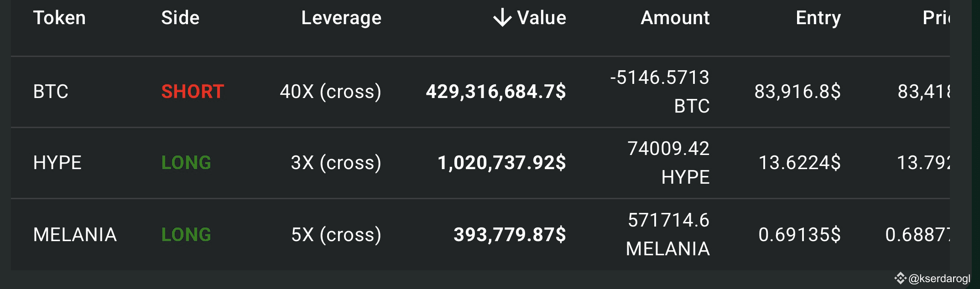Click the LONG label for MELANIA

click(x=186, y=235)
